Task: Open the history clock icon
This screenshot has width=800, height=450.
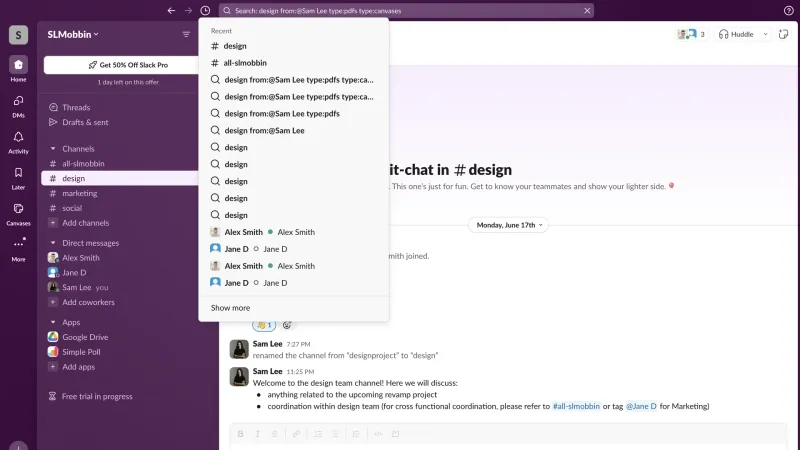Action: point(205,10)
